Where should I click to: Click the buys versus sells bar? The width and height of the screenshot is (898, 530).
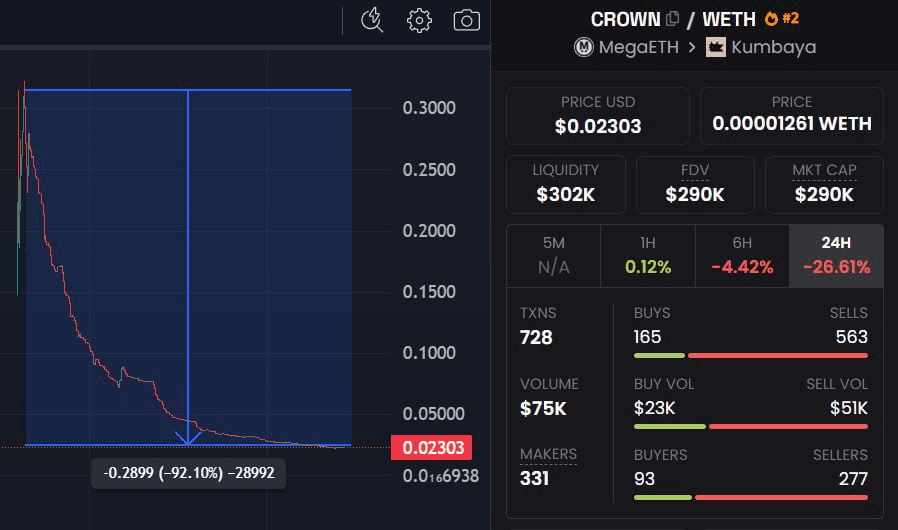point(750,355)
